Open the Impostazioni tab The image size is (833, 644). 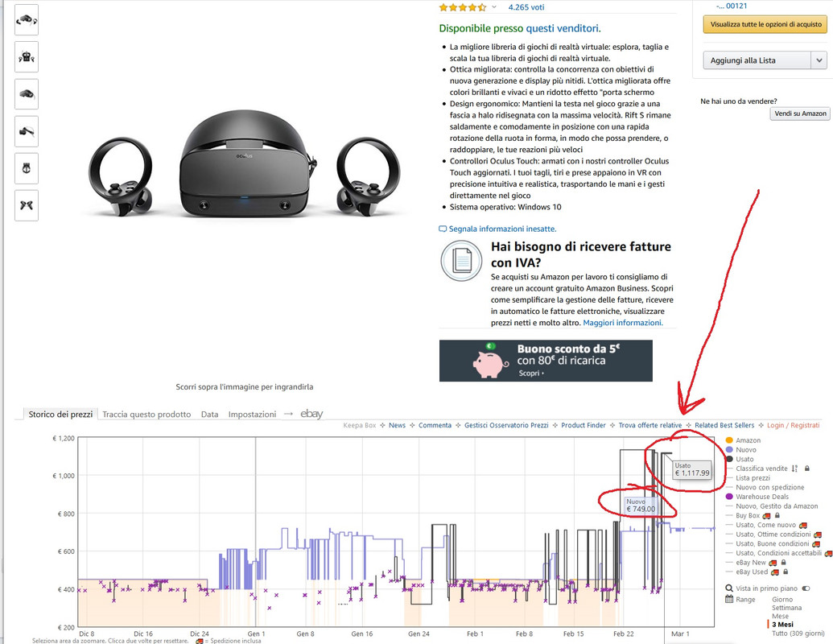coord(253,414)
